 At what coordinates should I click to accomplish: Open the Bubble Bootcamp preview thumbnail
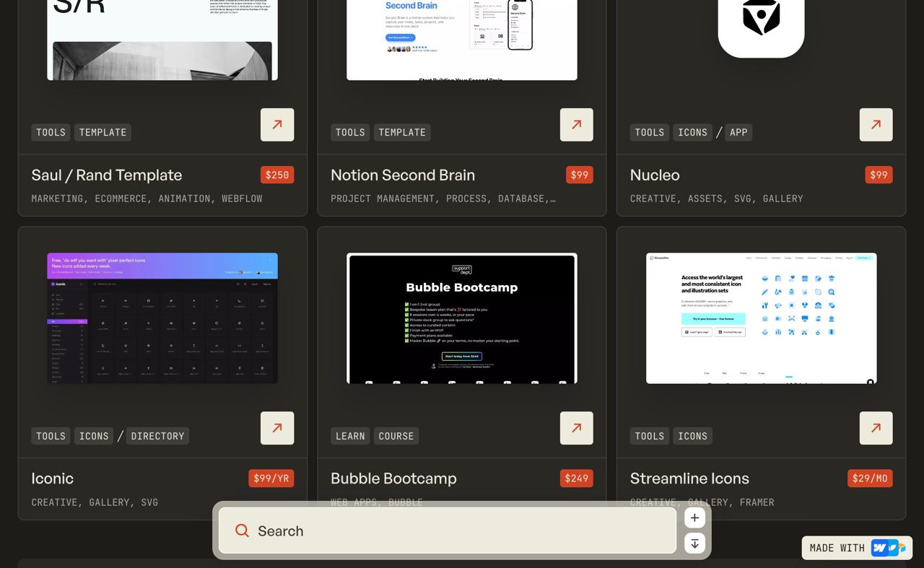[x=462, y=318]
